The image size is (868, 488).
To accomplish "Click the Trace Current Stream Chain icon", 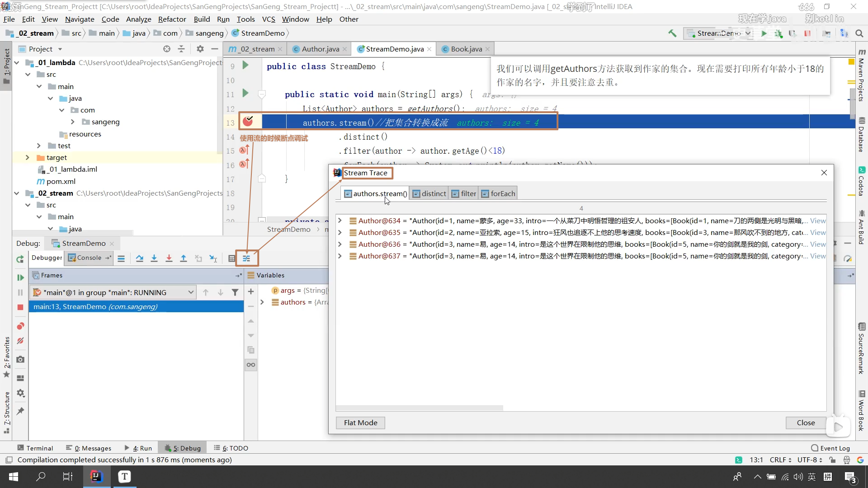I will (x=246, y=258).
